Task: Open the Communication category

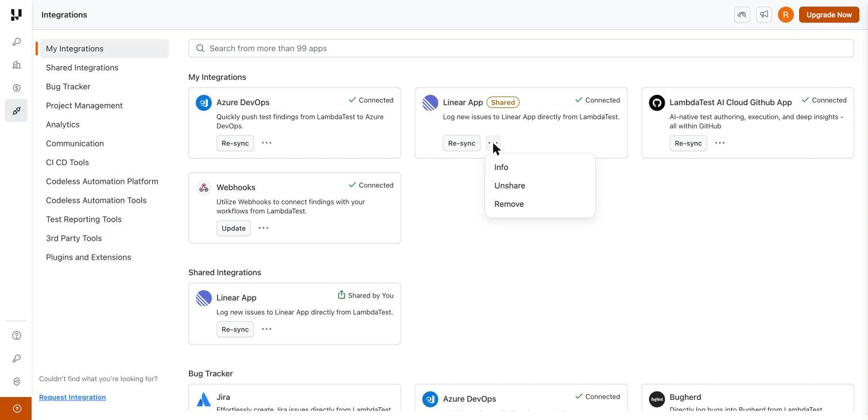Action: (x=75, y=144)
